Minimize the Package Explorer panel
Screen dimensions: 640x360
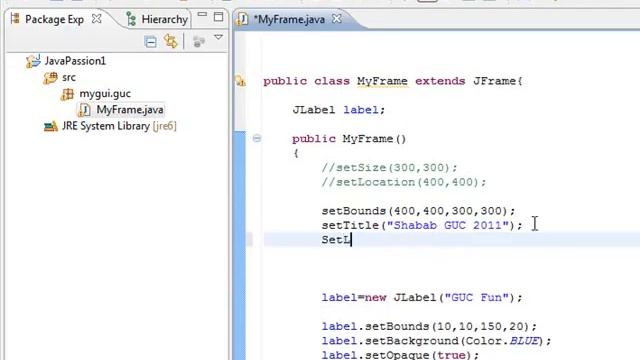coord(202,14)
